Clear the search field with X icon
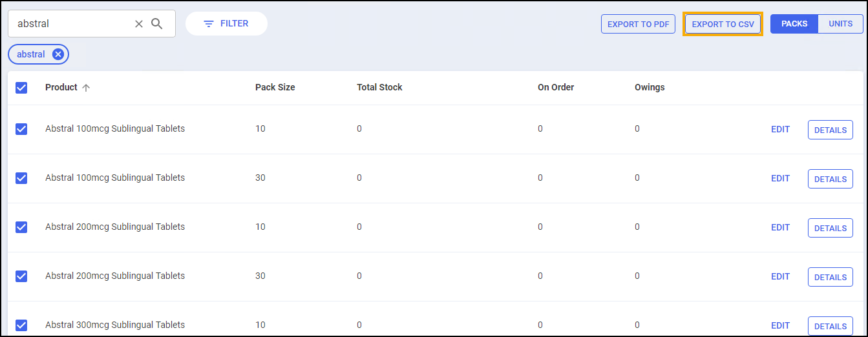The height and width of the screenshot is (337, 868). (x=139, y=24)
